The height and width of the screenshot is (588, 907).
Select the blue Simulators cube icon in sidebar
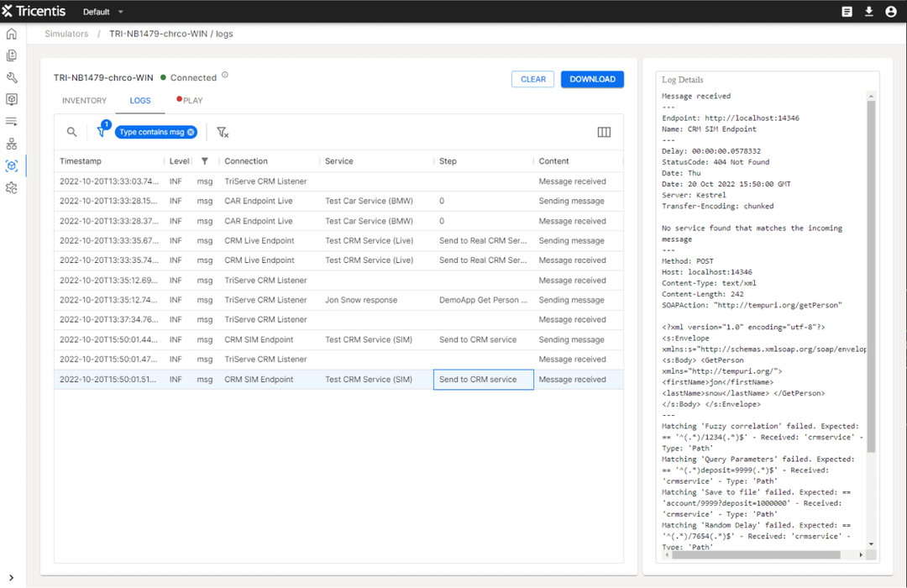pos(11,165)
